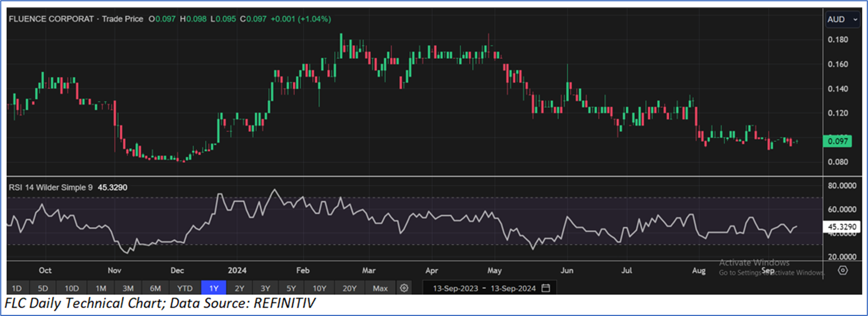Screen dimensions: 868x316
Task: Open time range settings gear icon
Action: click(x=404, y=288)
